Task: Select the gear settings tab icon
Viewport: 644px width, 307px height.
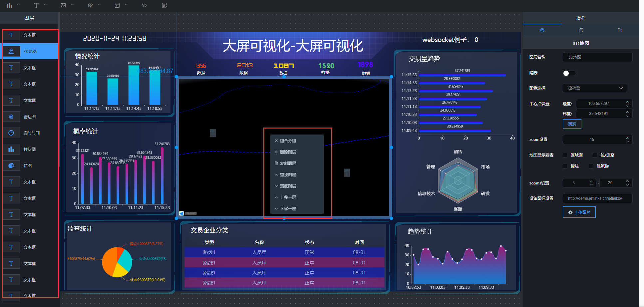Action: pyautogui.click(x=542, y=30)
